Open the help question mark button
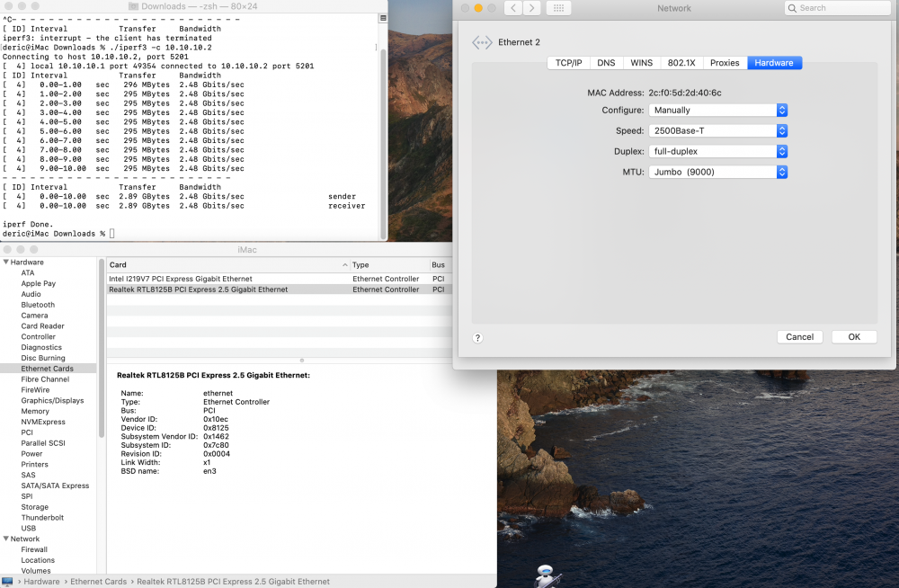Viewport: 899px width, 588px height. tap(477, 338)
